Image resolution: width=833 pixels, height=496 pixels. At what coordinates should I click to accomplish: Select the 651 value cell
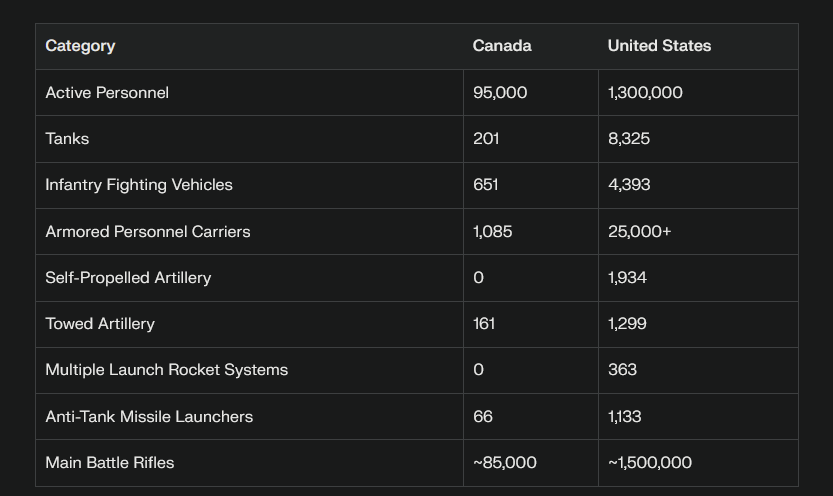click(486, 185)
